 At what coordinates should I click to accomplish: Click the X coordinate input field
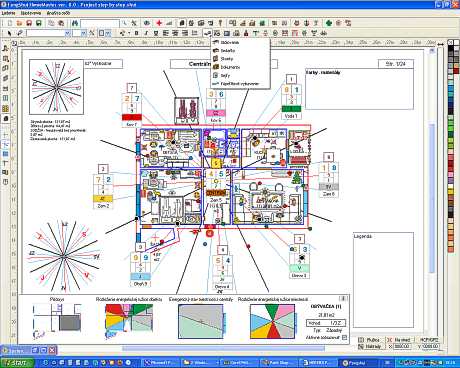tap(402, 346)
